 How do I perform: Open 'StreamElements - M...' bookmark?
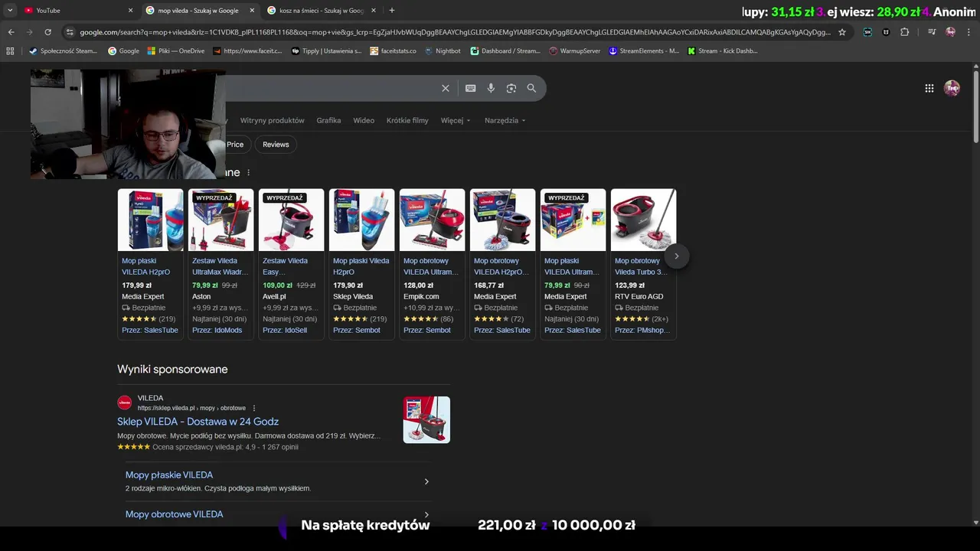[644, 51]
